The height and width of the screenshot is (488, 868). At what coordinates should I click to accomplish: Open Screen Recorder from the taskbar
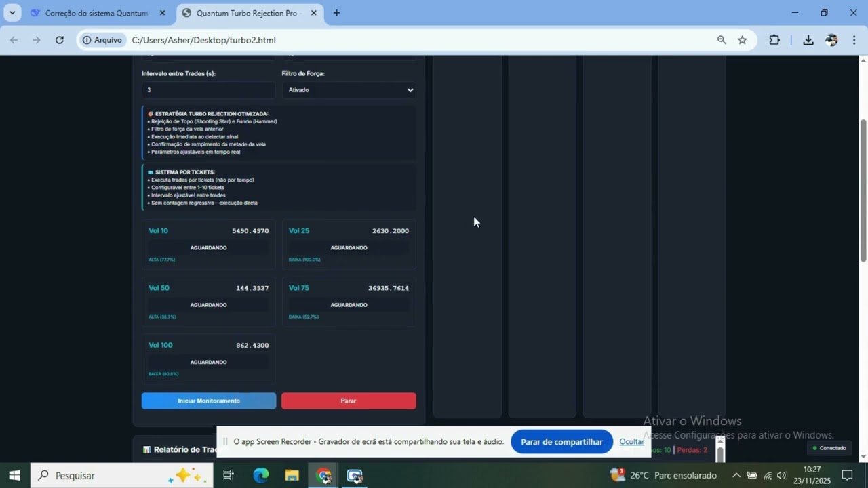coord(354,475)
